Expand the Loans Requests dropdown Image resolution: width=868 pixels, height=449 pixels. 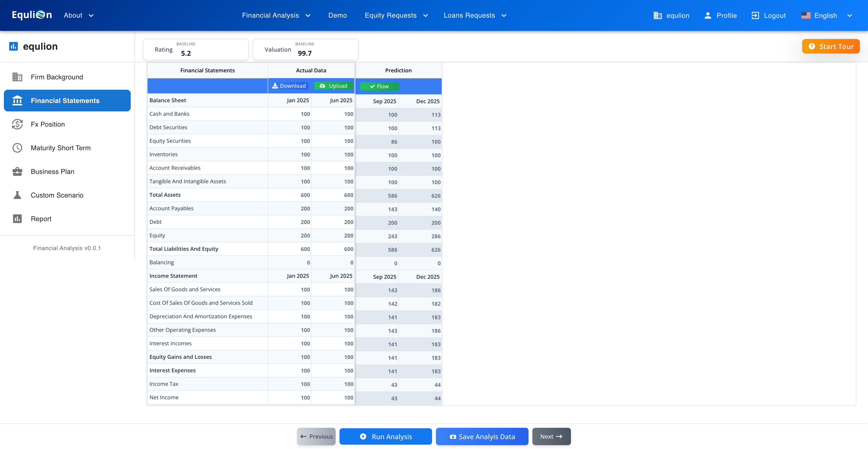pos(475,15)
